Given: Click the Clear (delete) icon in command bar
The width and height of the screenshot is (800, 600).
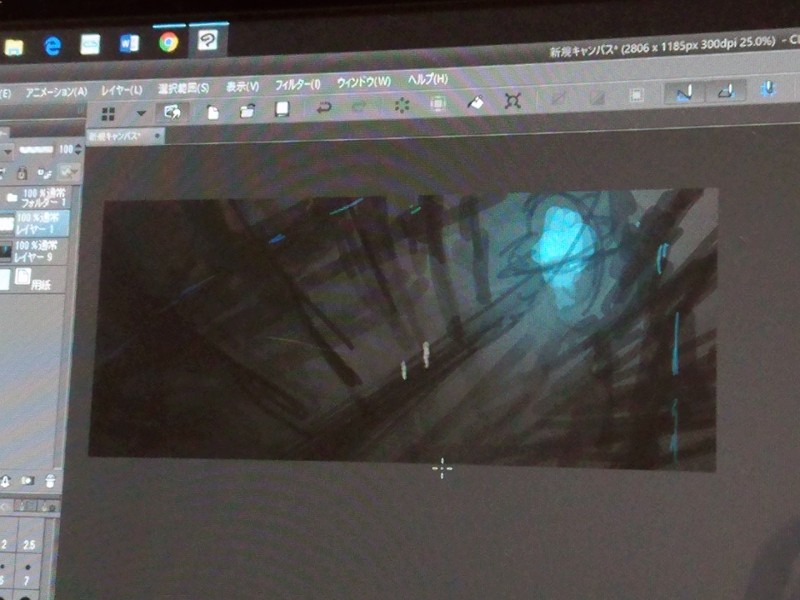Looking at the screenshot, I should coord(402,105).
